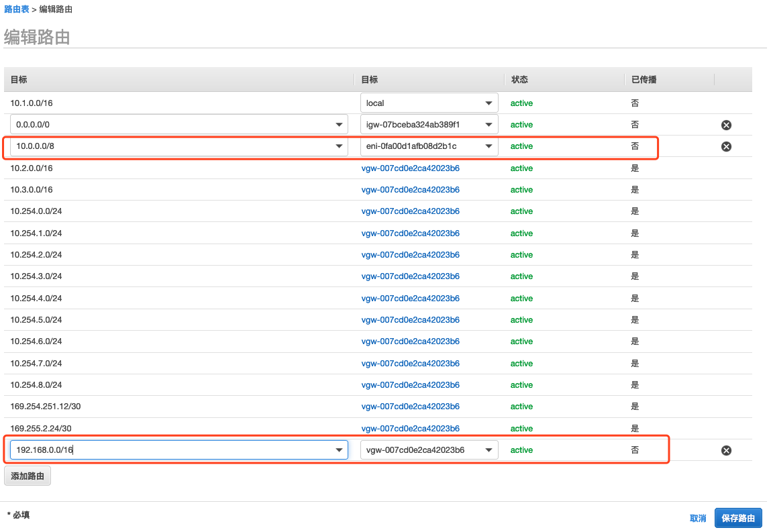Remove the 0.0.0.0/0 route
The height and width of the screenshot is (532, 771).
point(726,125)
